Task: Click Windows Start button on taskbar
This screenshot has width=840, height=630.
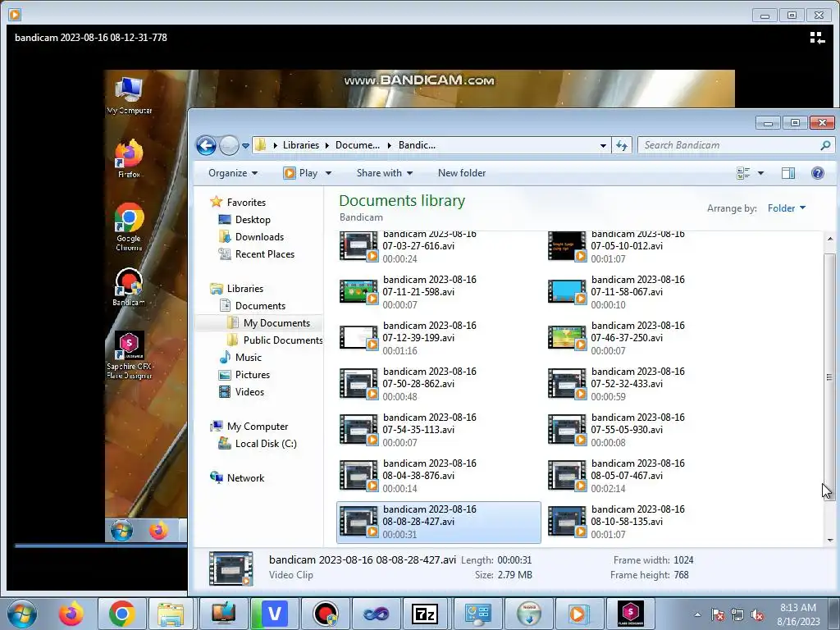Action: coord(22,614)
